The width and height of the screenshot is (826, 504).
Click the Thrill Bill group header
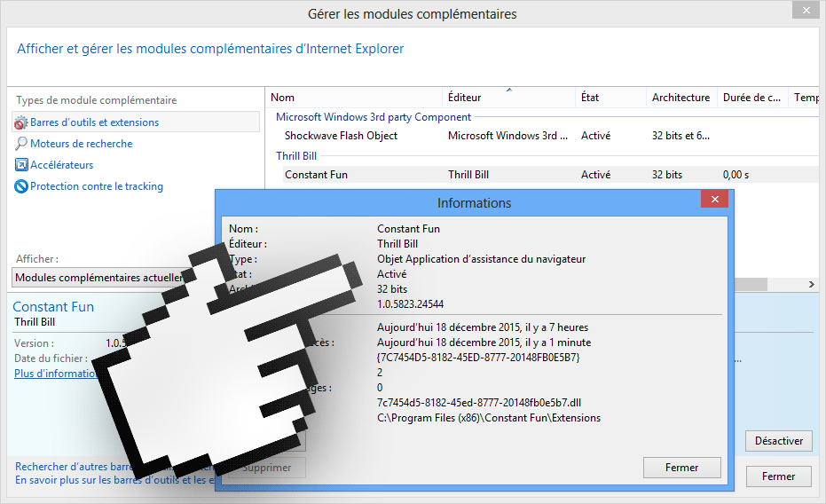pos(296,156)
